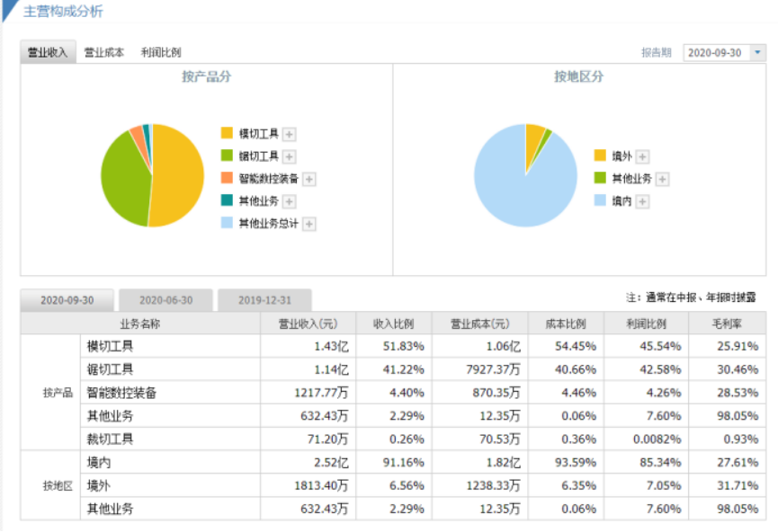The width and height of the screenshot is (778, 532).
Task: Click the yellow 境外 legend swatch
Action: click(x=600, y=155)
